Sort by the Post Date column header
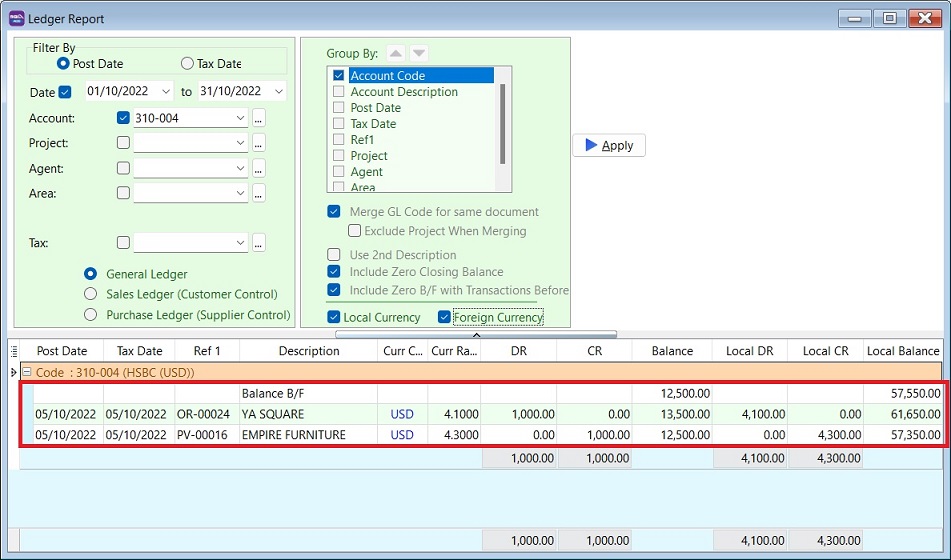The image size is (951, 560). [61, 351]
